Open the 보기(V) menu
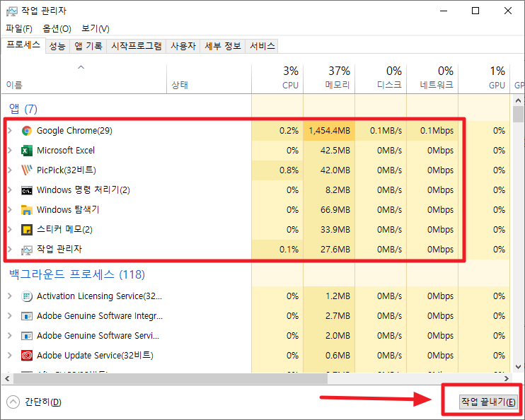Screen dimensions: 525x420 (x=96, y=29)
